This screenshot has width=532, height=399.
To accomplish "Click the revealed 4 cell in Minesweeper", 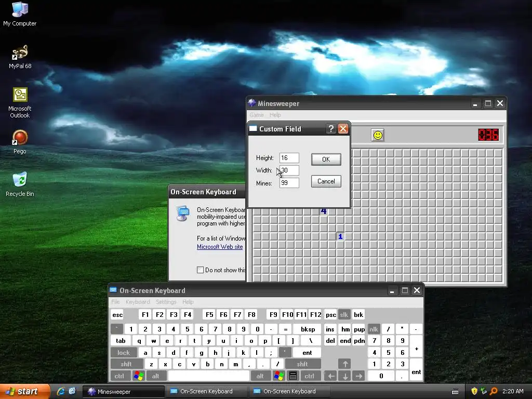I will pyautogui.click(x=324, y=211).
